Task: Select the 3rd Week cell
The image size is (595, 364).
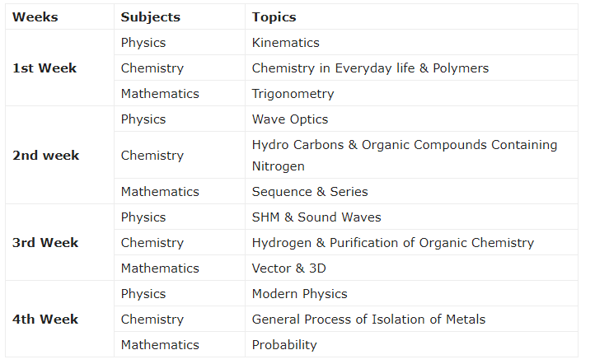Action: pyautogui.click(x=59, y=243)
